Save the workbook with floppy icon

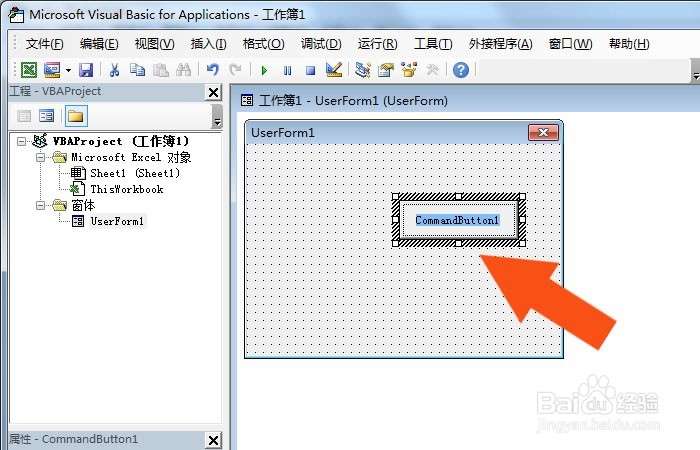click(x=86, y=70)
